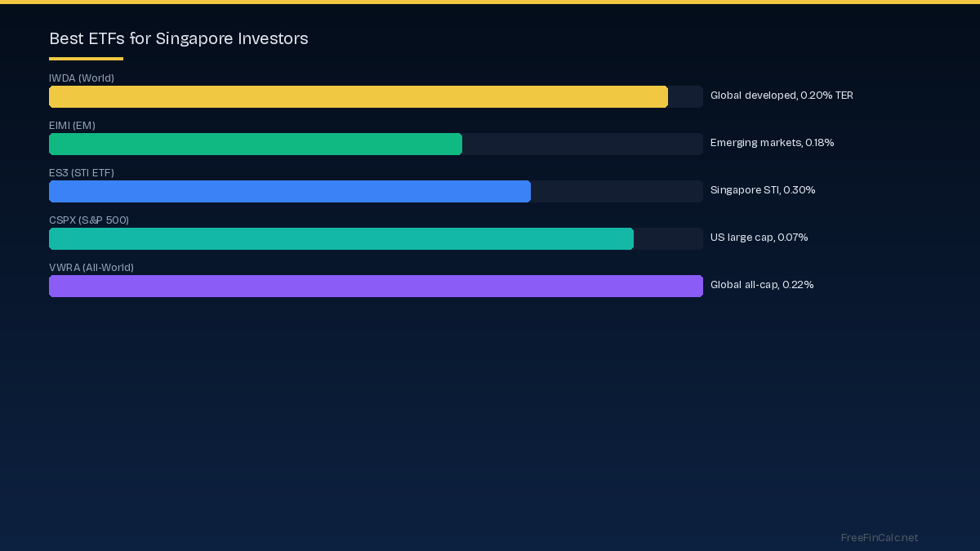Click the yellow strip at the top edge
This screenshot has width=980, height=551.
coord(490,2)
